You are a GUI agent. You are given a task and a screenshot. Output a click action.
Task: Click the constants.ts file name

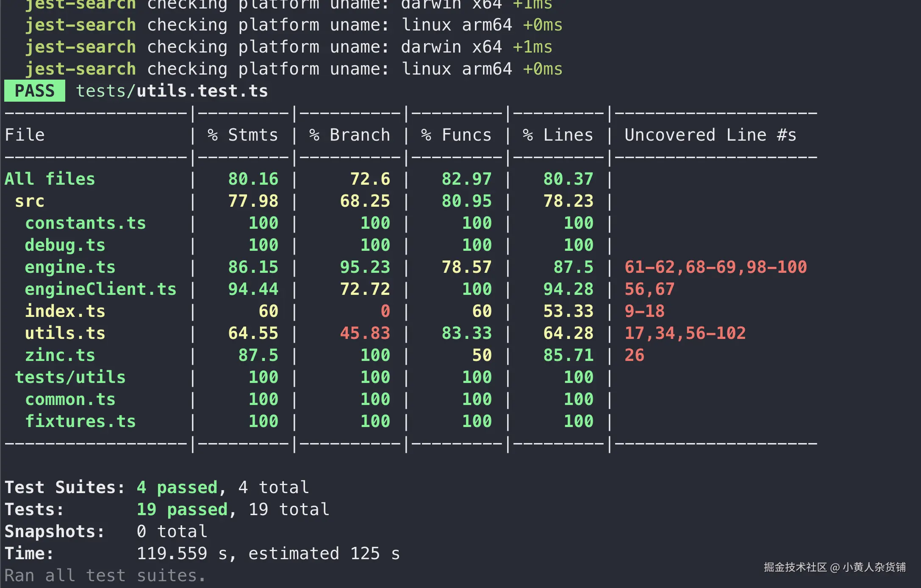point(85,223)
